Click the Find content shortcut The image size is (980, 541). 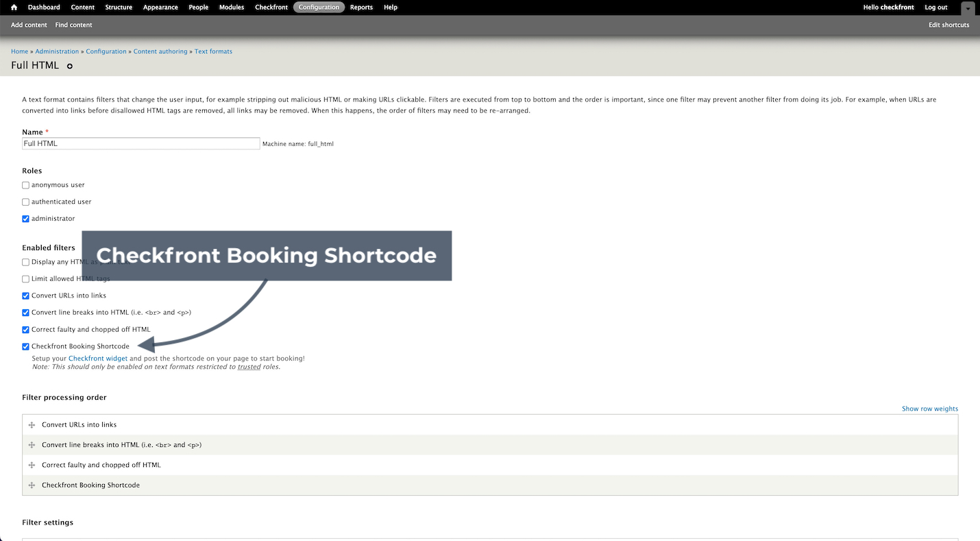pos(73,25)
